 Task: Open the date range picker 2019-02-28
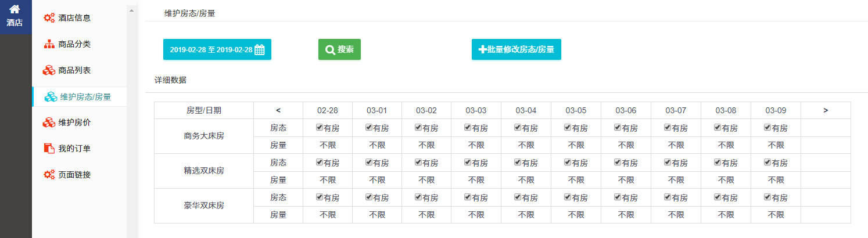217,50
